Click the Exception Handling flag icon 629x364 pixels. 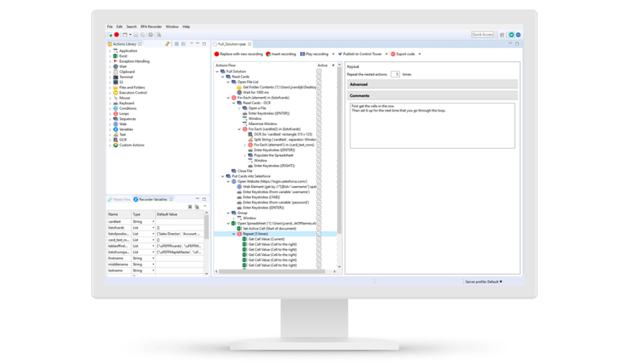click(x=115, y=62)
